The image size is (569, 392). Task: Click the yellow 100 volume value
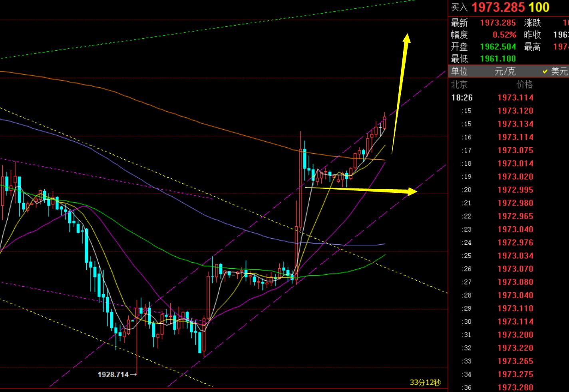pos(539,7)
